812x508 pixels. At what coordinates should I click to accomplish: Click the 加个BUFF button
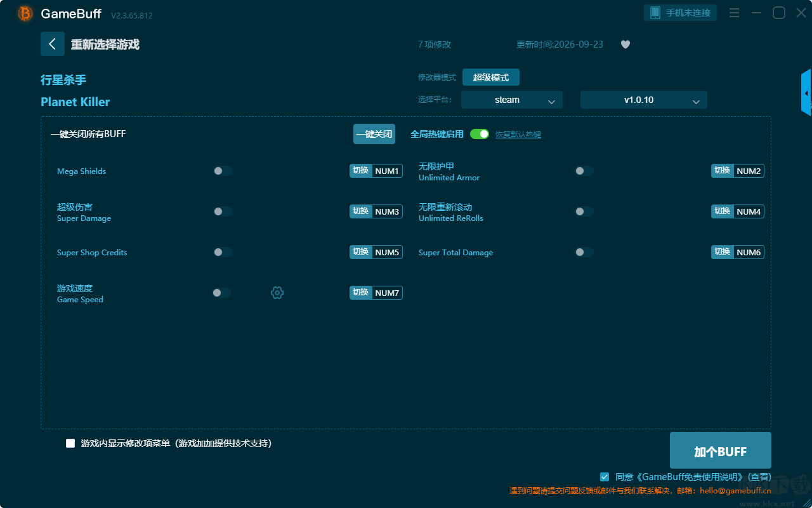tap(721, 450)
